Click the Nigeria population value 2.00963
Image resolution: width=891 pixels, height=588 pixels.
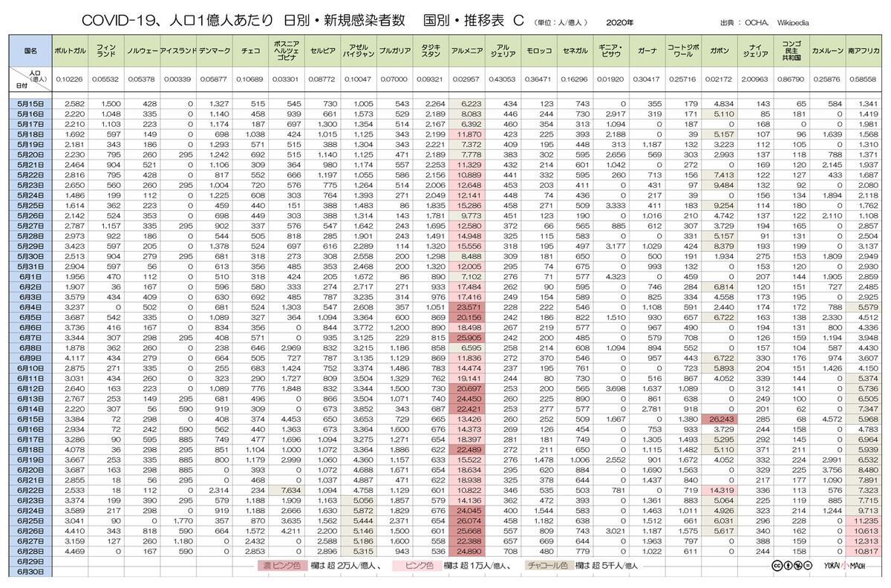[756, 79]
